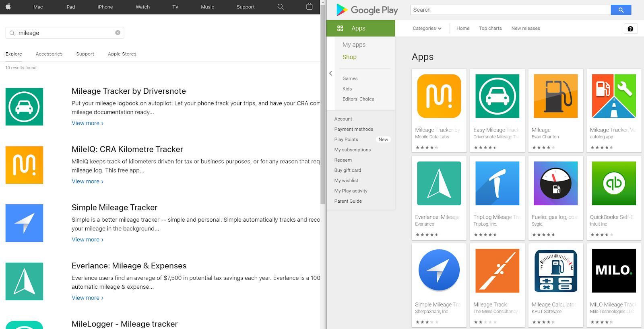Viewport: 644px width, 329px height.
Task: Expand the Categories dropdown on Google Play
Action: 427,29
